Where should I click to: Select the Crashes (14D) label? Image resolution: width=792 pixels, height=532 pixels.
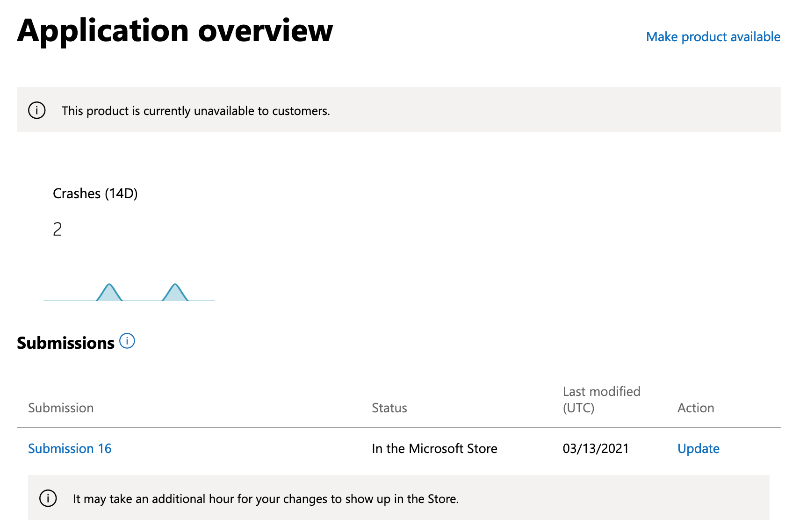pyautogui.click(x=95, y=194)
